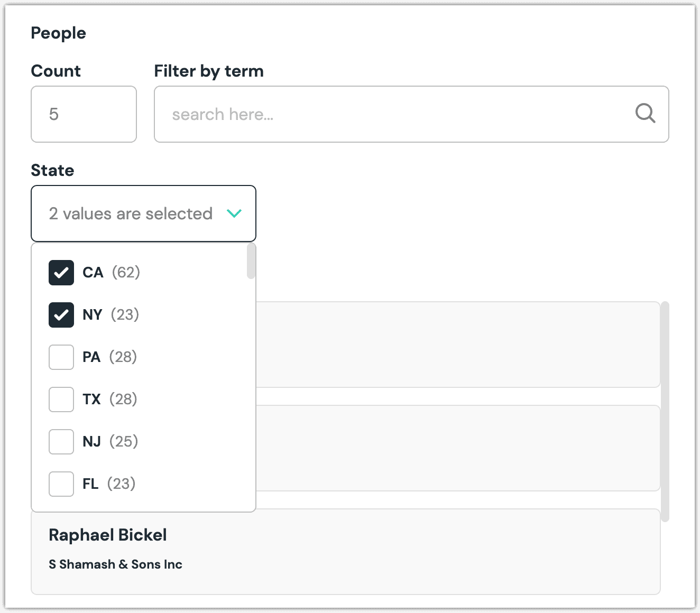The height and width of the screenshot is (613, 700).
Task: Select the FL (23) option label
Action: pos(109,484)
